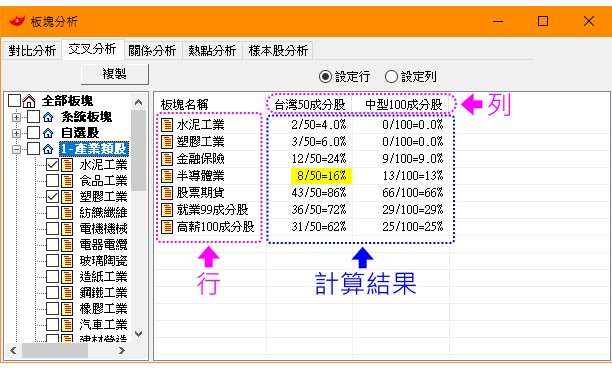Click the 中型100成分股 column header

[403, 105]
